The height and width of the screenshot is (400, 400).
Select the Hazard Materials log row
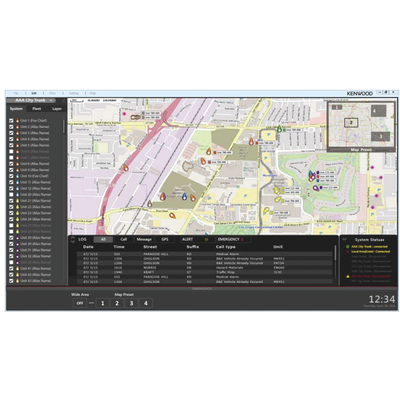point(205,268)
